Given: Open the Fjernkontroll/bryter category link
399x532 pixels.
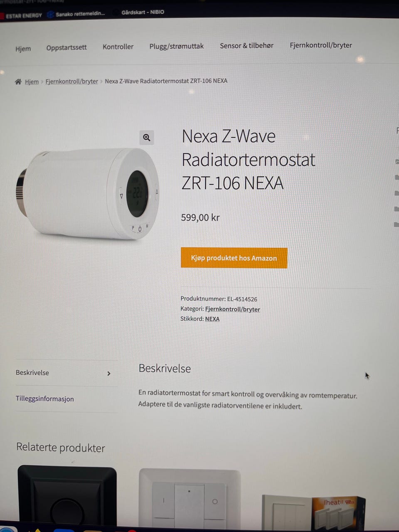Looking at the screenshot, I should click(232, 309).
